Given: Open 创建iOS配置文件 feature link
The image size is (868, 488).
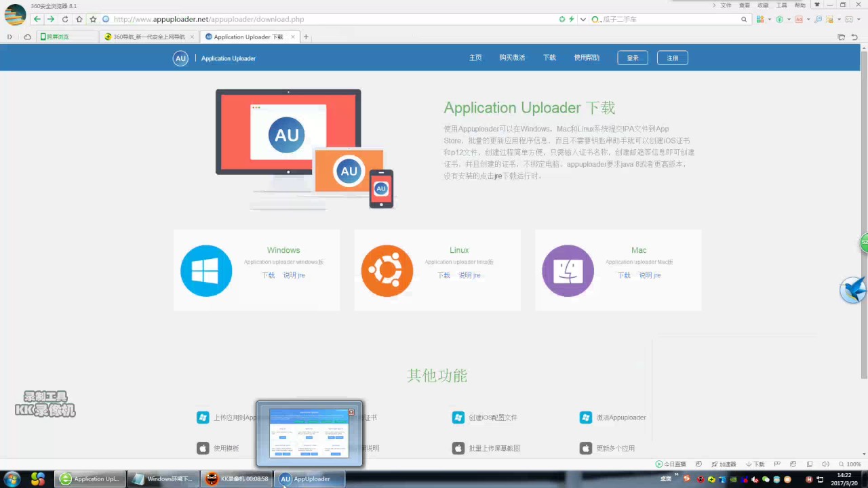Looking at the screenshot, I should [493, 418].
